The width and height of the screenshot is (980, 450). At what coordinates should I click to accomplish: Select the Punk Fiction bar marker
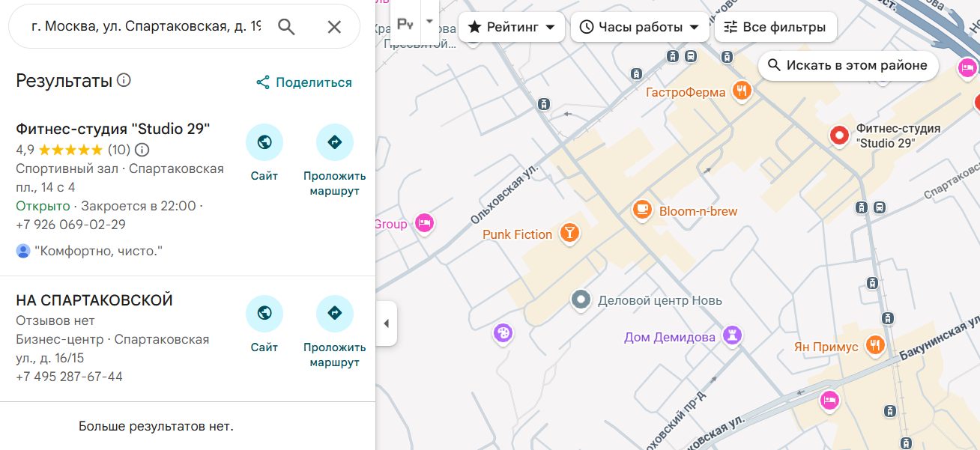point(570,234)
